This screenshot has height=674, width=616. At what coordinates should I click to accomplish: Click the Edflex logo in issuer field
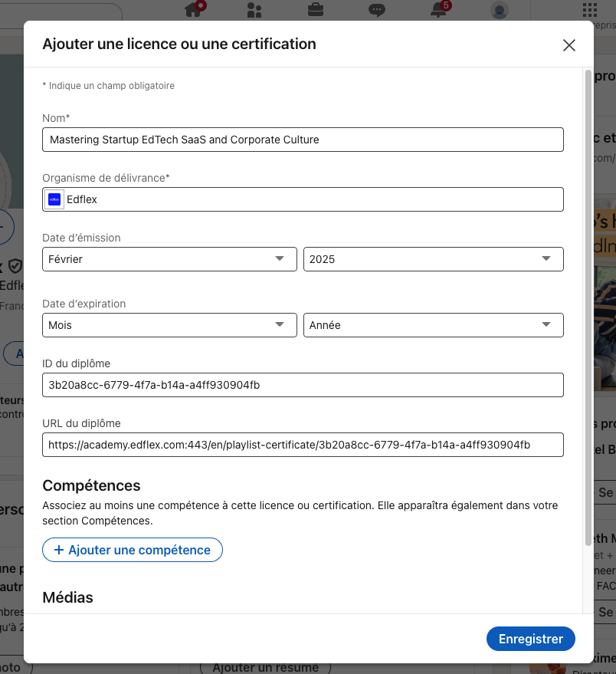click(54, 199)
